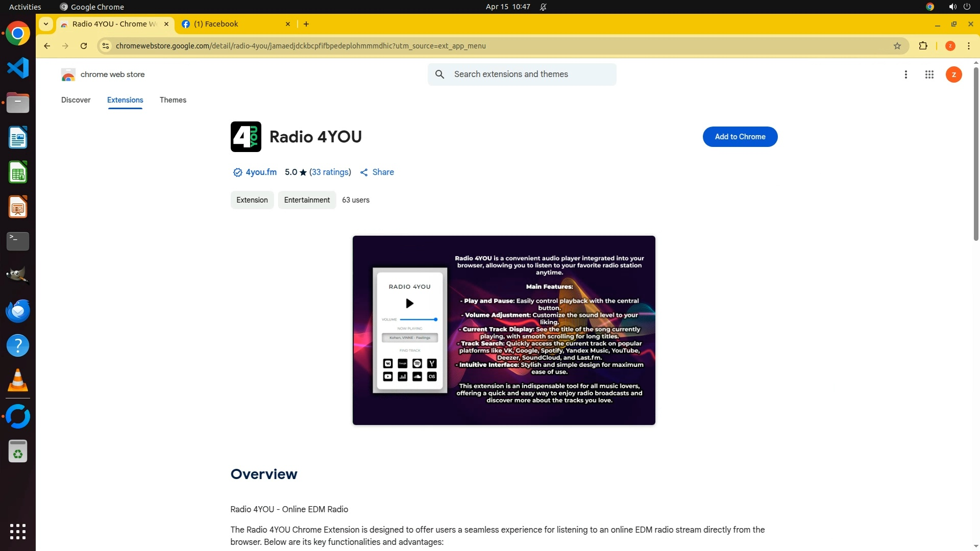Go to the Themes tab
Image resolution: width=980 pixels, height=551 pixels.
(x=173, y=100)
